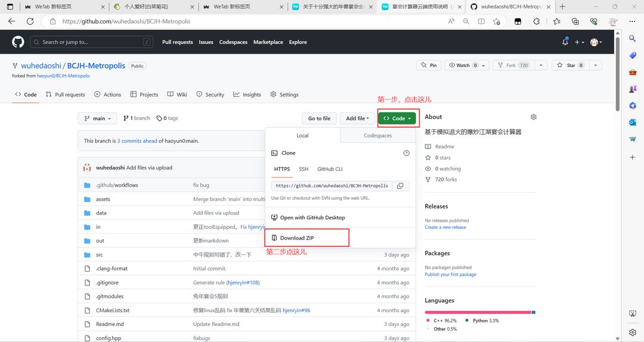
Task: Open browser zoom magnifier icon
Action: point(466,21)
